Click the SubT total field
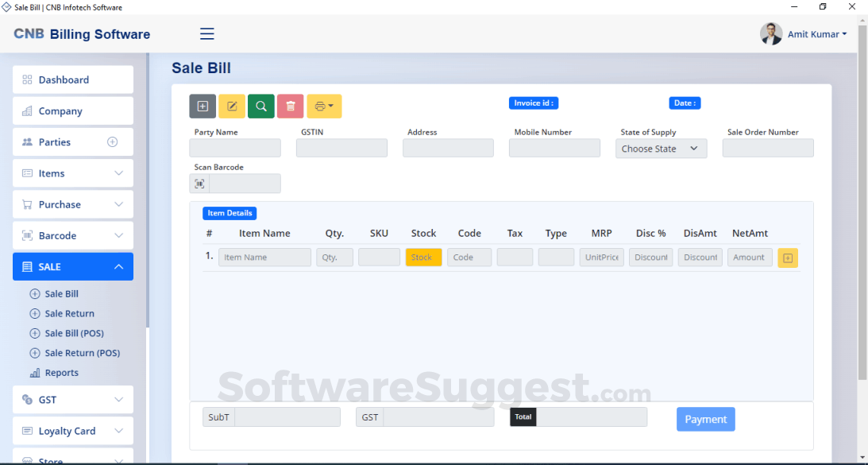The height and width of the screenshot is (465, 868). (x=287, y=417)
